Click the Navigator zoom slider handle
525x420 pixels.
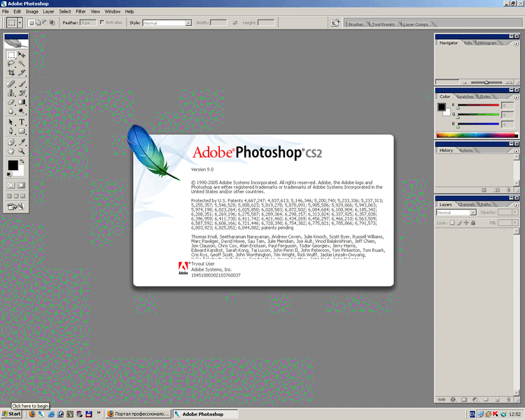pos(486,83)
